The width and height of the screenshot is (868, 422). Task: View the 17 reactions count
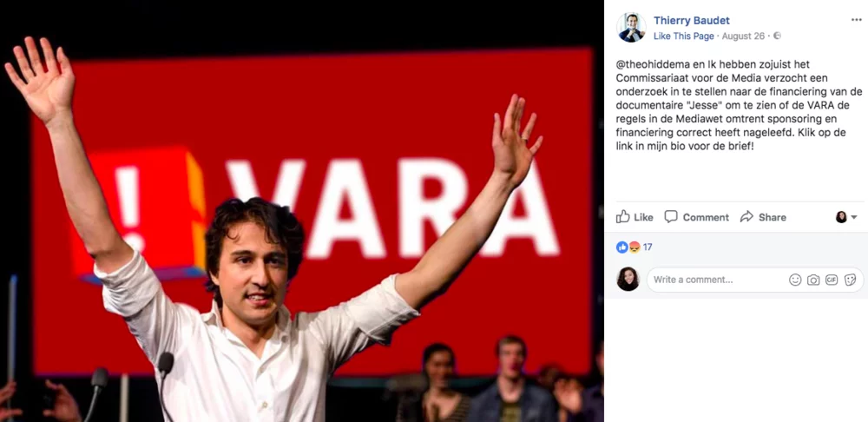648,247
